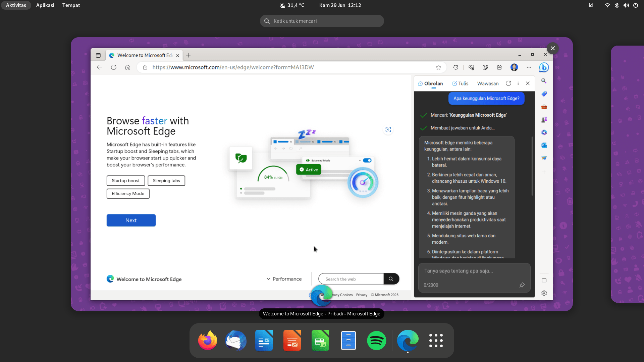
Task: Open the clock and calendar menu
Action: [x=340, y=5]
